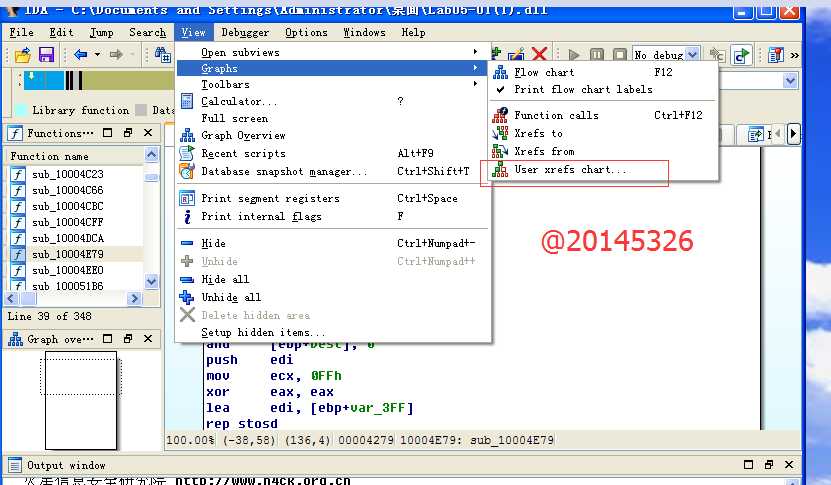Float the Graph overview panel
The width and height of the screenshot is (831, 485).
pos(128,339)
